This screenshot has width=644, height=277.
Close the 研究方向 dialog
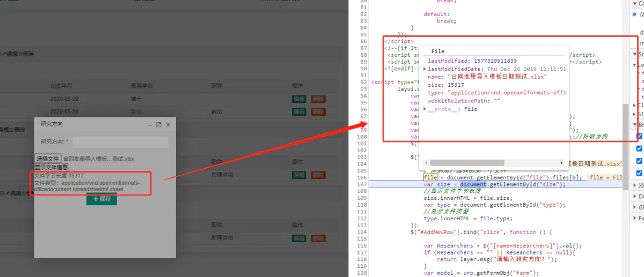click(x=168, y=124)
